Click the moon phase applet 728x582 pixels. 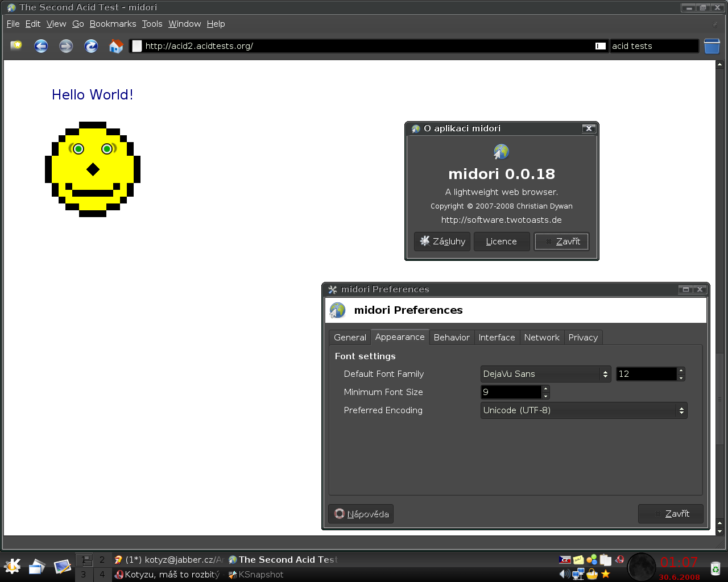tap(642, 567)
